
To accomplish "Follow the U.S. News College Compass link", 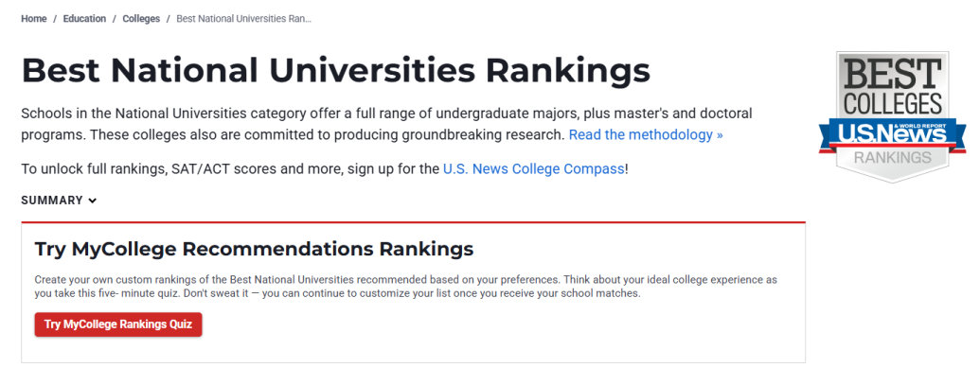I will 534,168.
